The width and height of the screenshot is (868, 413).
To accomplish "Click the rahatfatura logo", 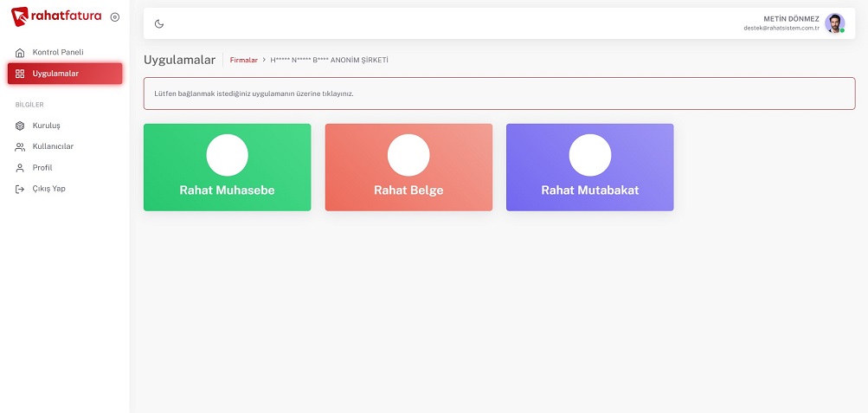I will (56, 16).
